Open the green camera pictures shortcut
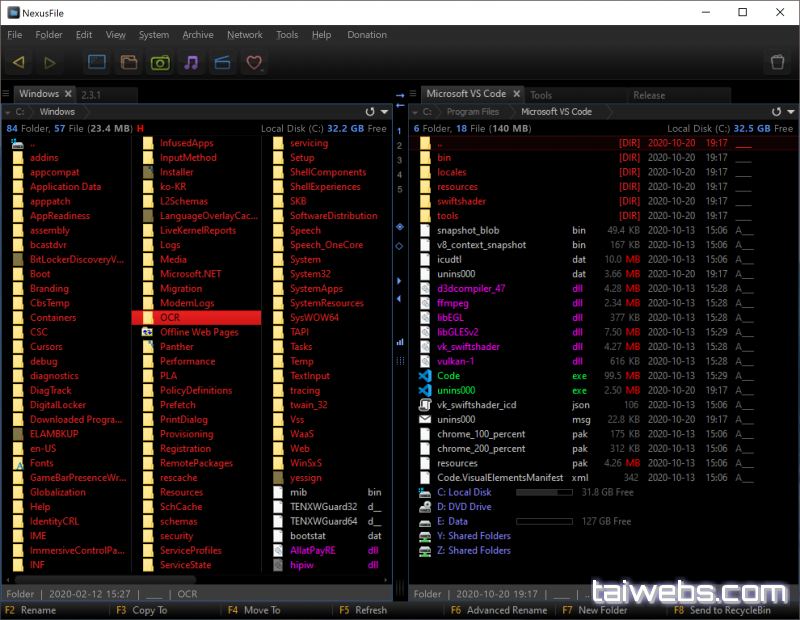The height and width of the screenshot is (620, 800). tap(159, 63)
